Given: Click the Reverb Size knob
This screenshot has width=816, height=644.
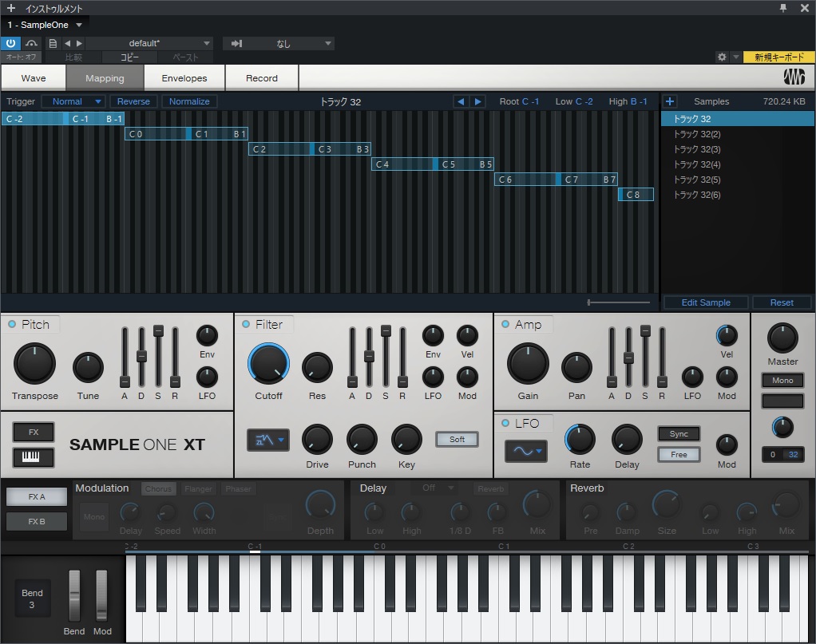Looking at the screenshot, I should pos(667,504).
